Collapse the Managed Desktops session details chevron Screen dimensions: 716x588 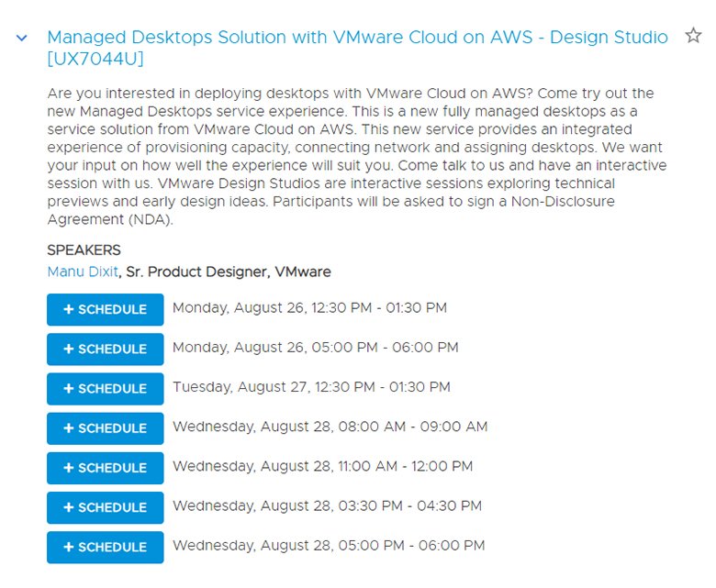(22, 39)
